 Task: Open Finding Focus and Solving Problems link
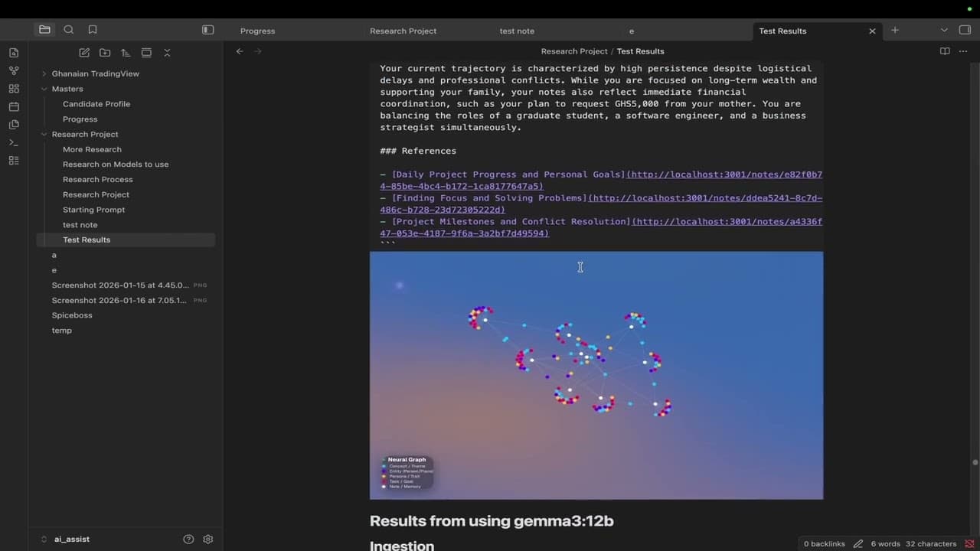pos(601,204)
